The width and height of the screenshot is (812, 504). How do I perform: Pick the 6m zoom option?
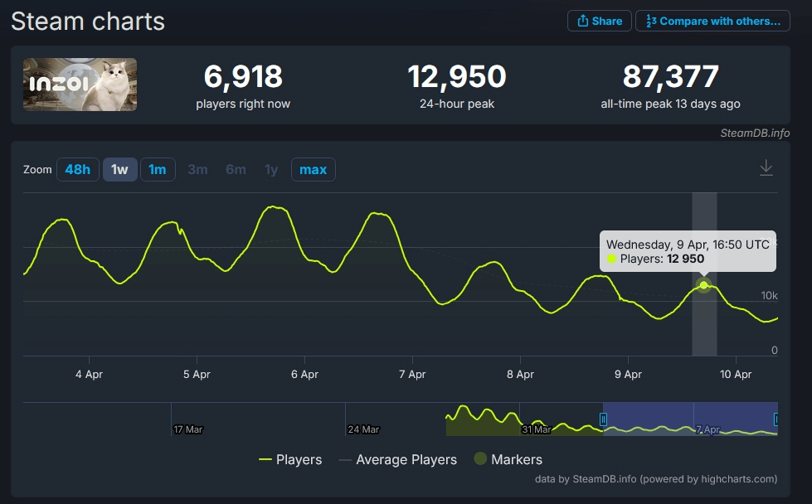tap(236, 169)
